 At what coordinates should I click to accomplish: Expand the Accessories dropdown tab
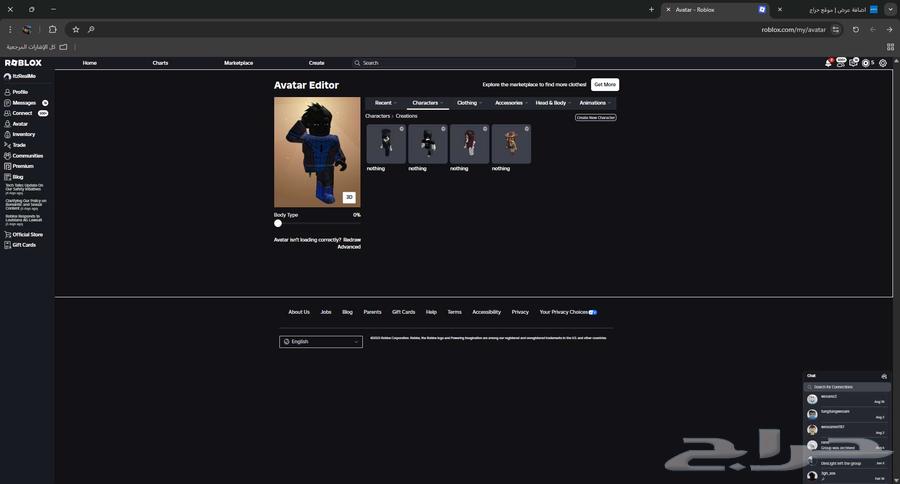coord(511,103)
